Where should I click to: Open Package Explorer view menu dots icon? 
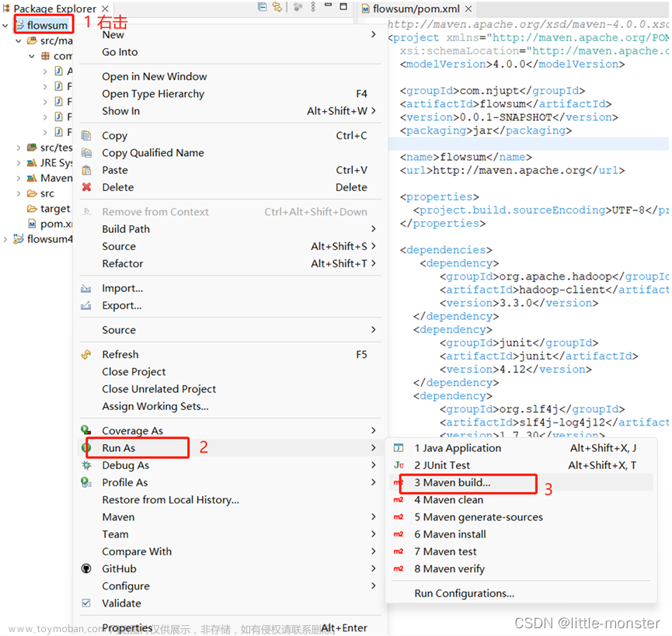point(313,7)
